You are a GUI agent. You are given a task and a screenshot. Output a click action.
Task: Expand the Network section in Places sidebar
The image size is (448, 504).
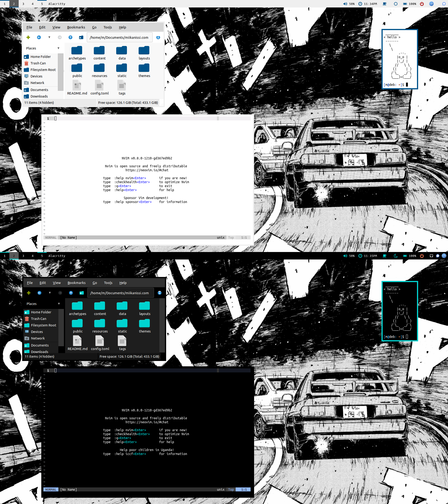(38, 83)
